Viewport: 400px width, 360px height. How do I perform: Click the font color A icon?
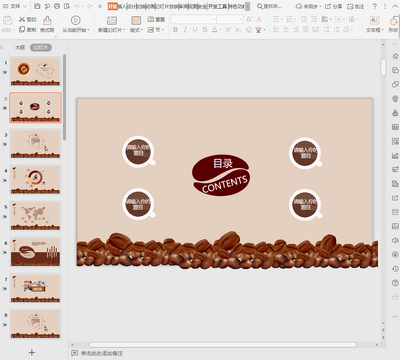[215, 30]
